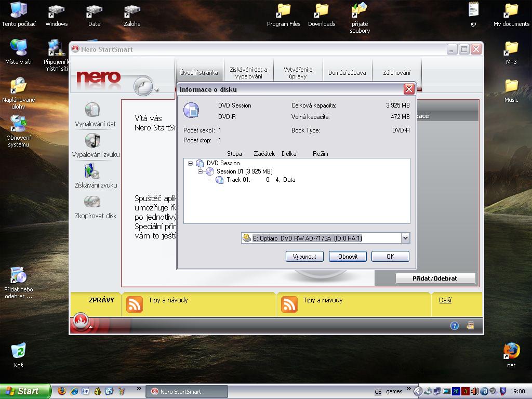The height and width of the screenshot is (399, 532).
Task: Select the Track 01 row
Action: 256,180
